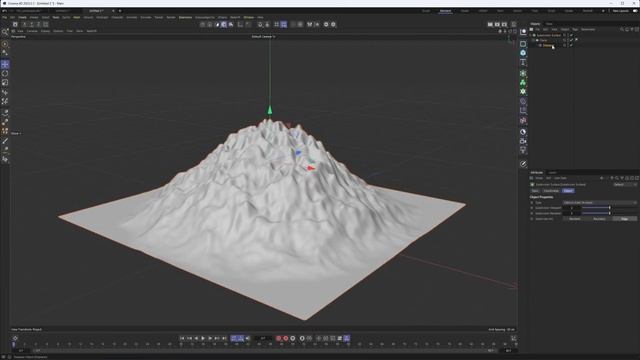Click the timeline playhead at frame zero

point(13,345)
